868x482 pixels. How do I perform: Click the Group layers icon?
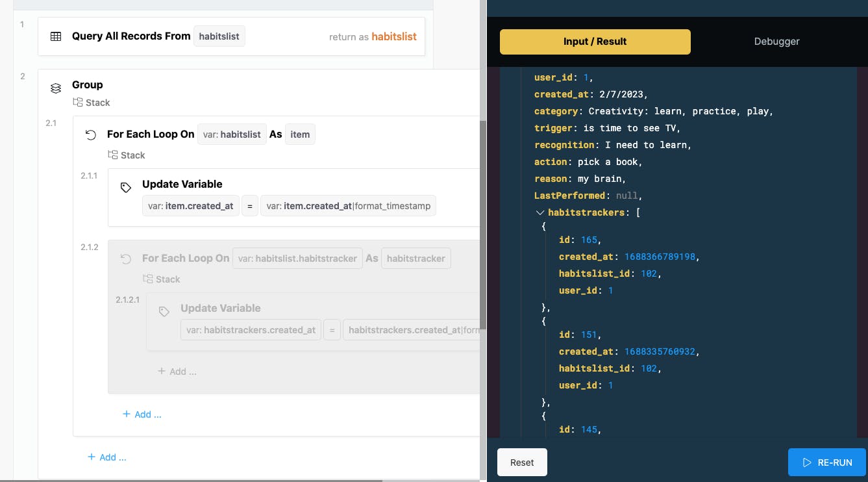[x=56, y=88]
